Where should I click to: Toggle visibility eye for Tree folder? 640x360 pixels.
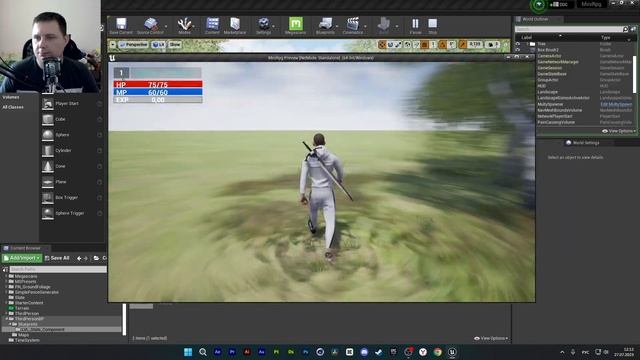click(x=518, y=44)
